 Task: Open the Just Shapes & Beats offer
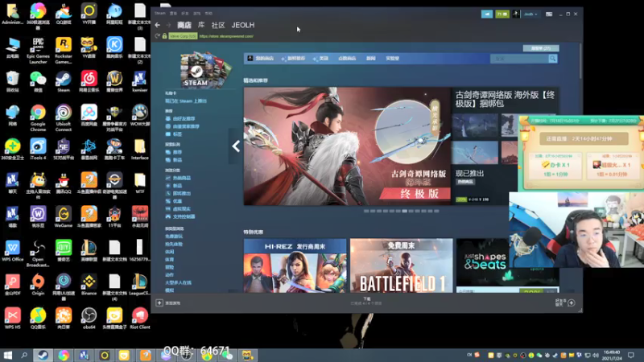tap(483, 265)
